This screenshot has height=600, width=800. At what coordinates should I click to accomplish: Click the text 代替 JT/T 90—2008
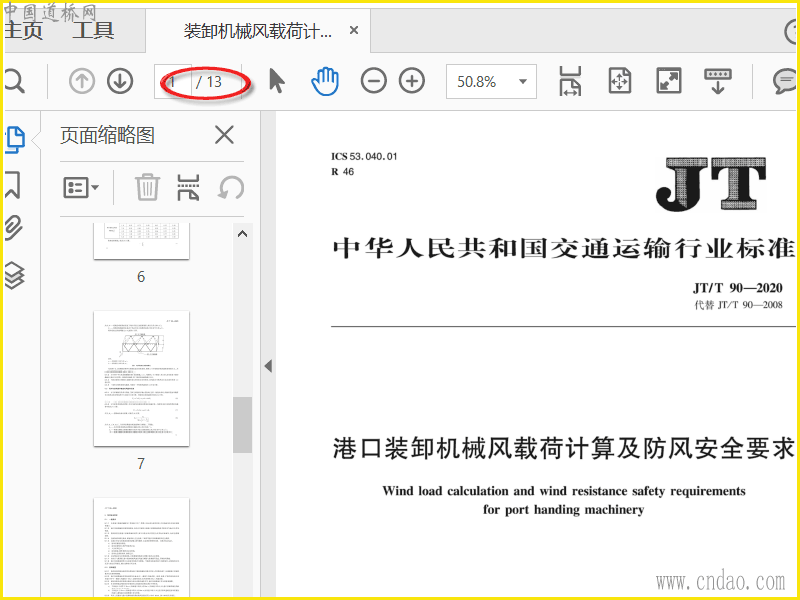738,305
